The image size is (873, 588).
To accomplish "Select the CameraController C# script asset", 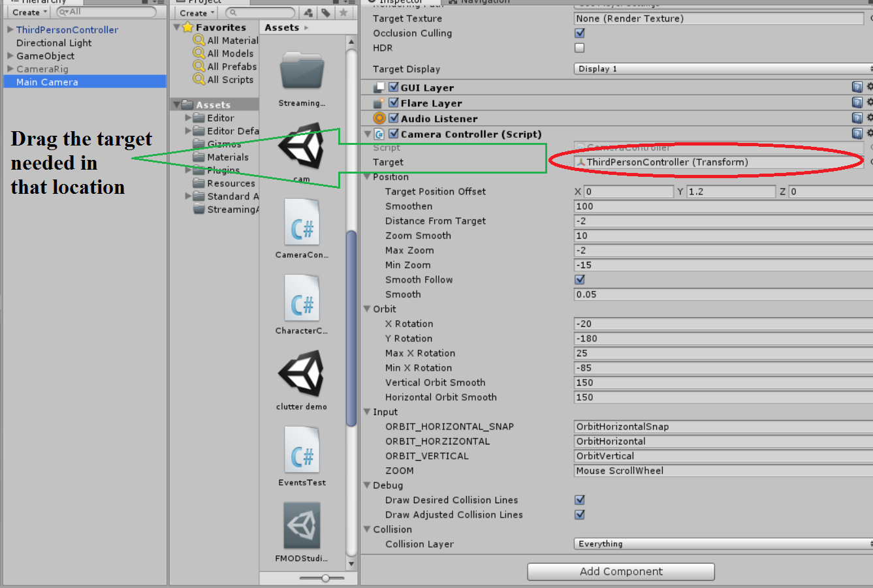I will point(302,223).
